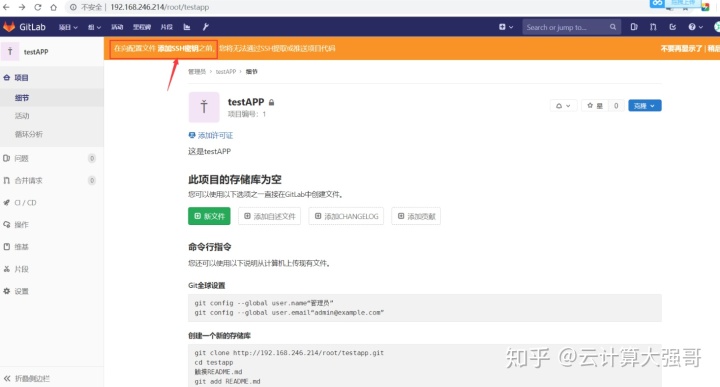The height and width of the screenshot is (387, 720).
Task: Click 管理员 in the breadcrumb
Action: [197, 72]
